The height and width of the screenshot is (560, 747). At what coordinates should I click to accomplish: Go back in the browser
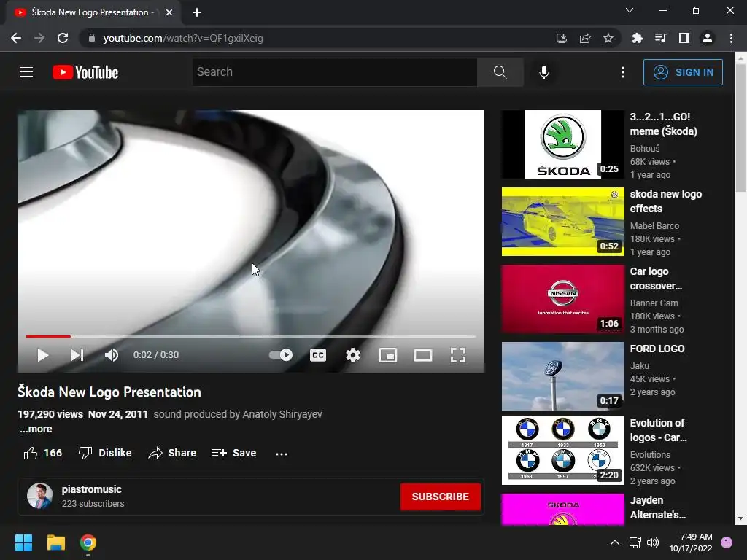pos(16,38)
